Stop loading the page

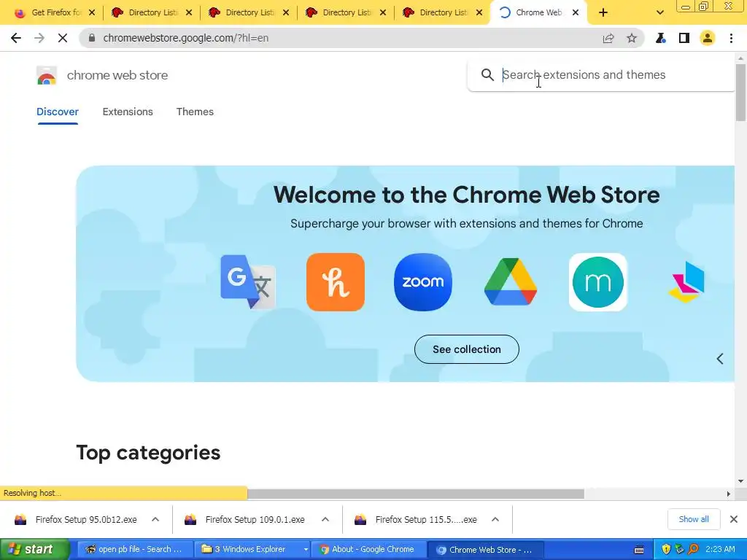pyautogui.click(x=63, y=38)
